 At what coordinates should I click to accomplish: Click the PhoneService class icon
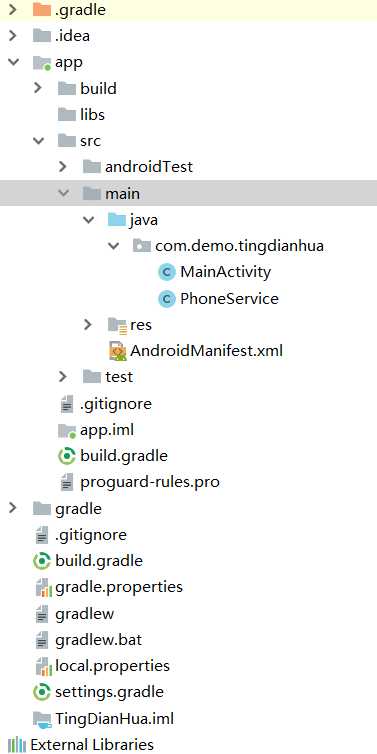coord(166,299)
